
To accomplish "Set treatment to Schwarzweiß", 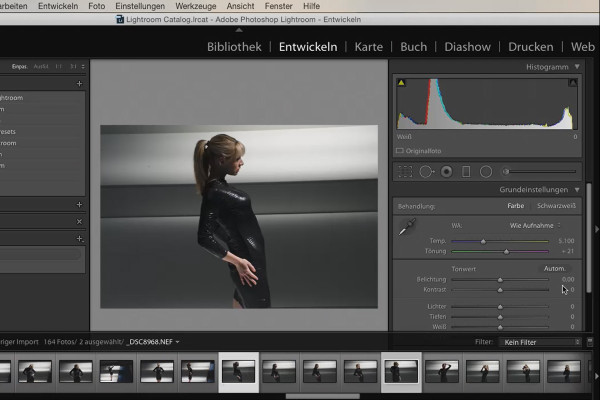I will click(x=556, y=206).
